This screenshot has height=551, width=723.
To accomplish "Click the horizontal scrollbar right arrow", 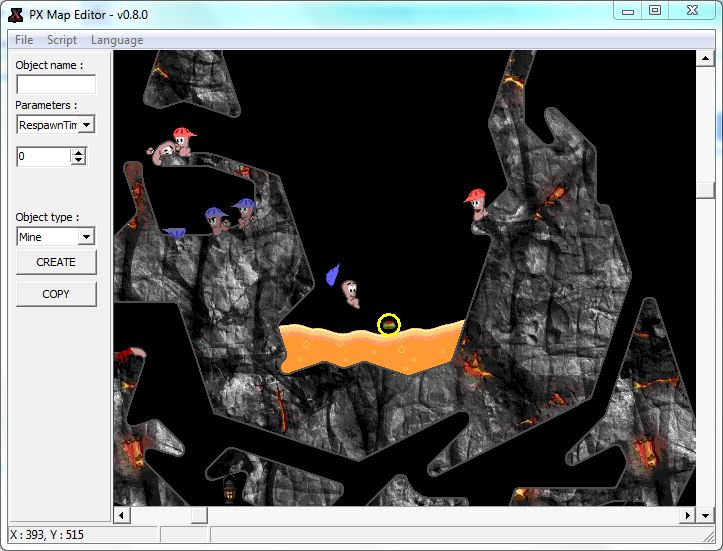I will [x=687, y=515].
